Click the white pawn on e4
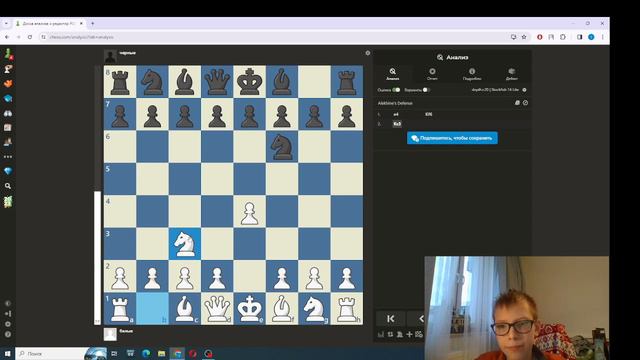Screen dimensions: 640x360 click(x=249, y=211)
